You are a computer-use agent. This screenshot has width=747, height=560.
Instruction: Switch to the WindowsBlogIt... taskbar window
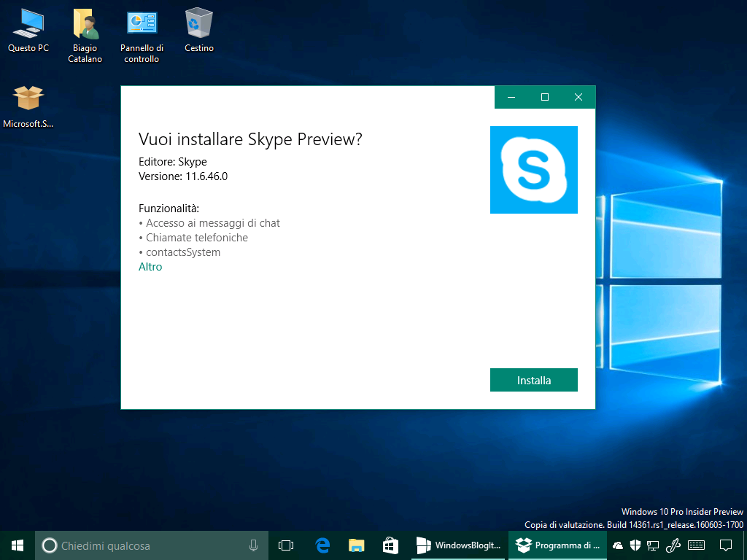(x=458, y=545)
